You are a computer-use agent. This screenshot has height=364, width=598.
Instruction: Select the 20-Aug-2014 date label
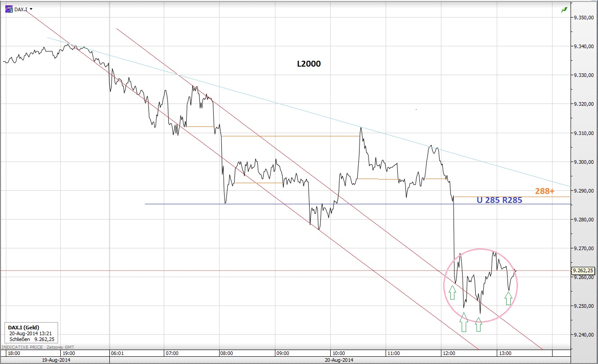pyautogui.click(x=339, y=360)
